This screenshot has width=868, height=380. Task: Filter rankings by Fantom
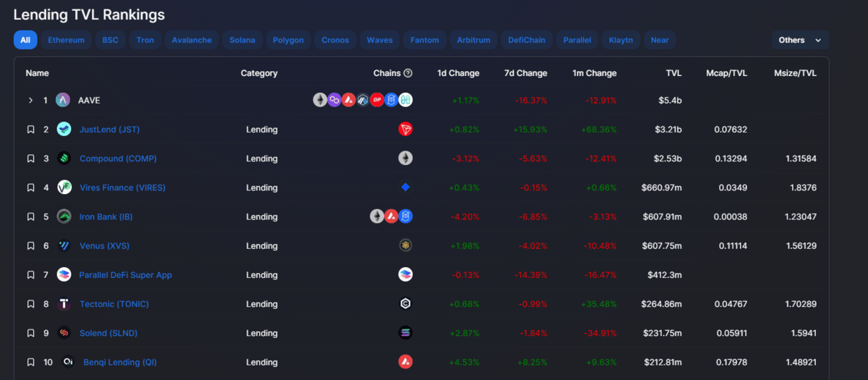pos(425,40)
